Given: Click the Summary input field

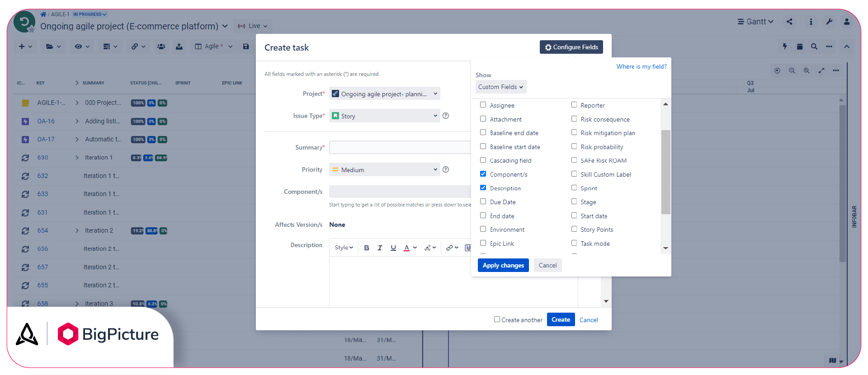Looking at the screenshot, I should tap(401, 147).
